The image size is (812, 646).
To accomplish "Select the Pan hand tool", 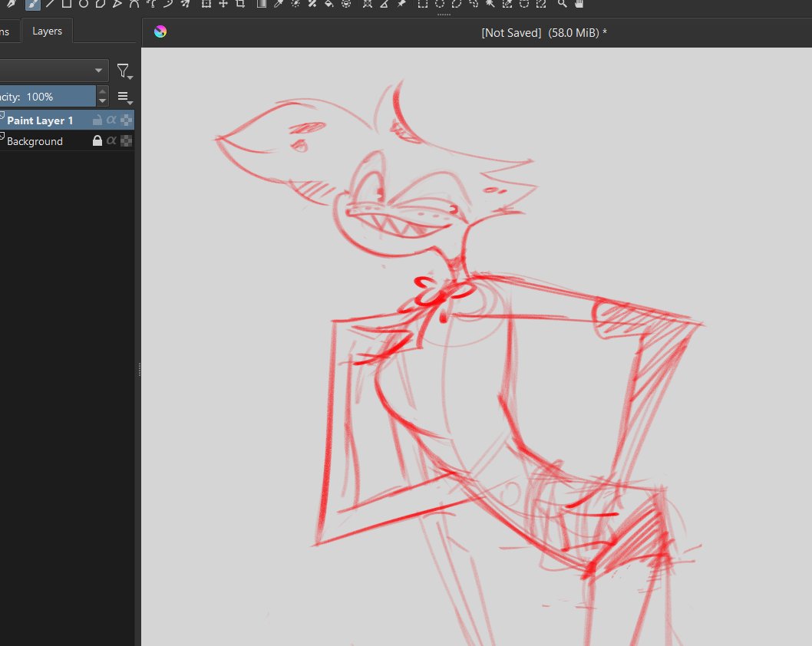I will (x=579, y=4).
